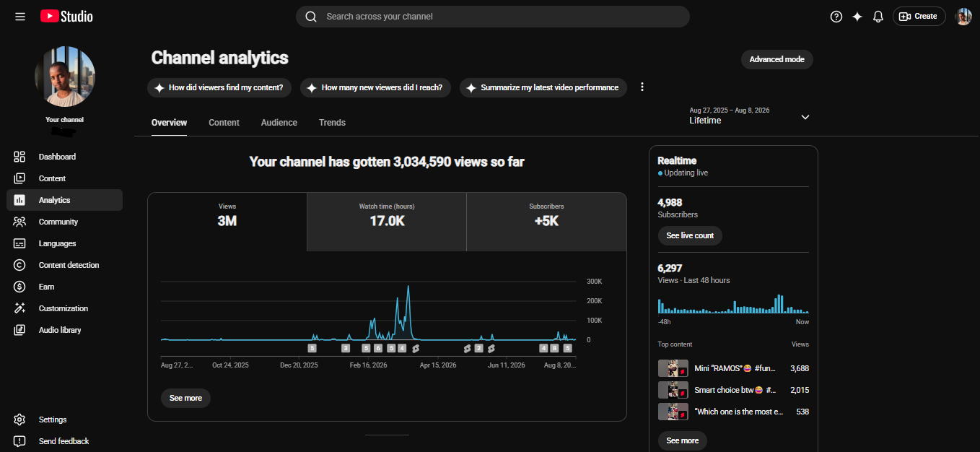Switch to the Audience tab
The height and width of the screenshot is (452, 980).
(279, 123)
